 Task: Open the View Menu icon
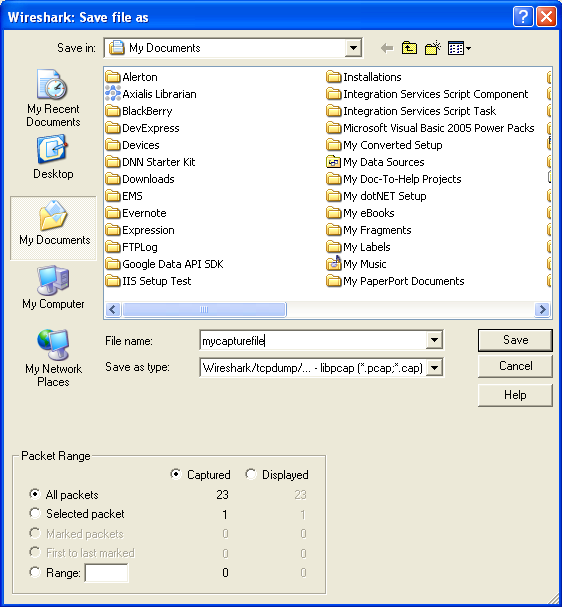click(x=459, y=48)
